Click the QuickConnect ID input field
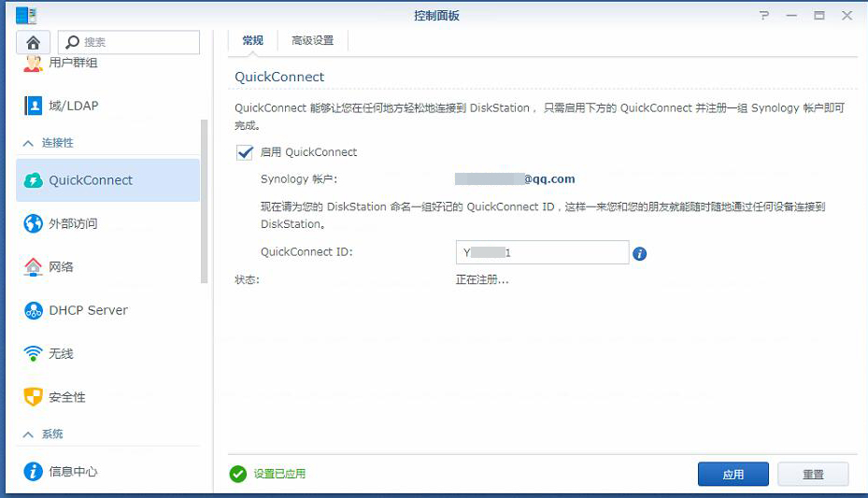 (x=543, y=252)
